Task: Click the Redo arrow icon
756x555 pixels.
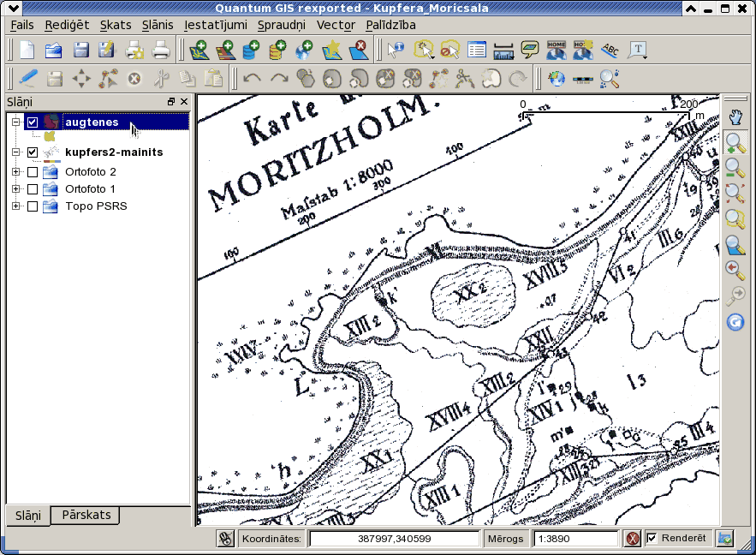Action: [x=279, y=79]
